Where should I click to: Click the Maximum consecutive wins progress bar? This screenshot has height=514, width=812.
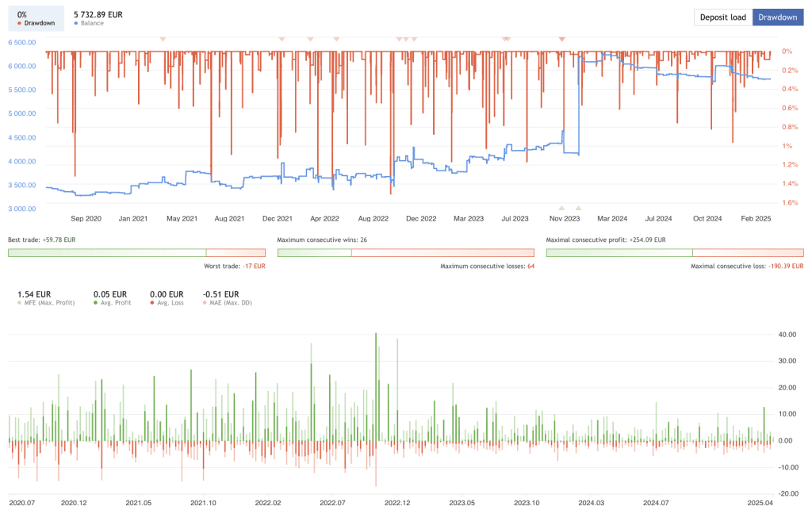click(x=405, y=252)
